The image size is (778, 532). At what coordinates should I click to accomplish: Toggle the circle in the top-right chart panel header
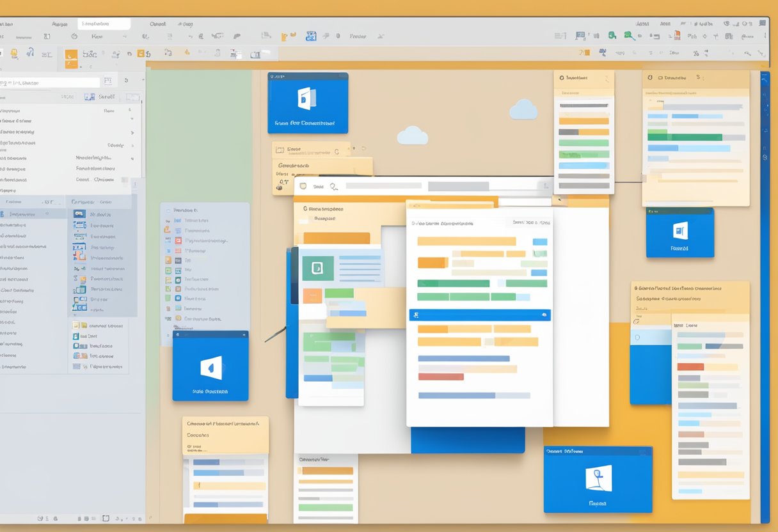649,78
